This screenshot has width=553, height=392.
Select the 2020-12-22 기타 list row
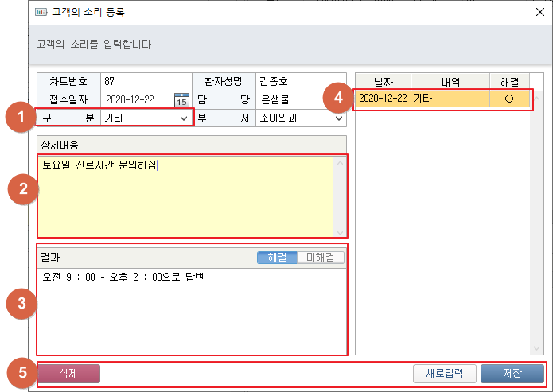click(442, 99)
